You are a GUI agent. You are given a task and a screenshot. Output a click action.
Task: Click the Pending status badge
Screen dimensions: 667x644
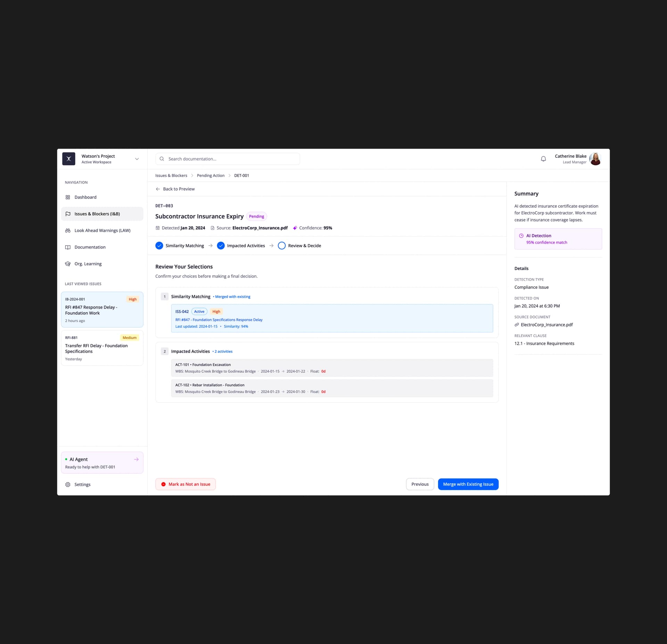(x=256, y=216)
